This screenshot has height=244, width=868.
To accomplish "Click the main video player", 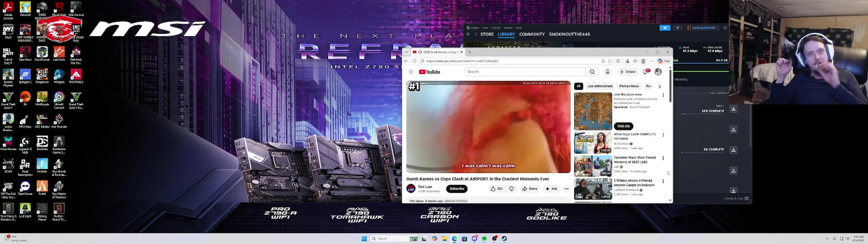I will pos(488,127).
